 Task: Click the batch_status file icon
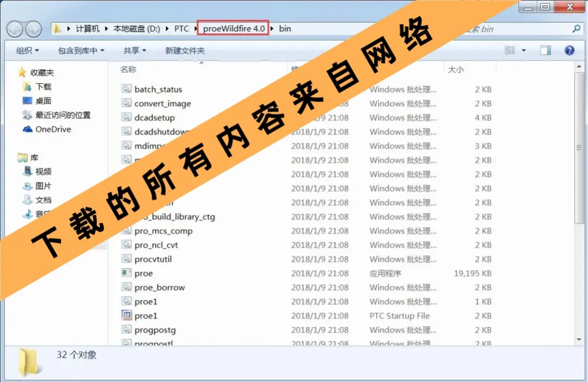(x=126, y=89)
